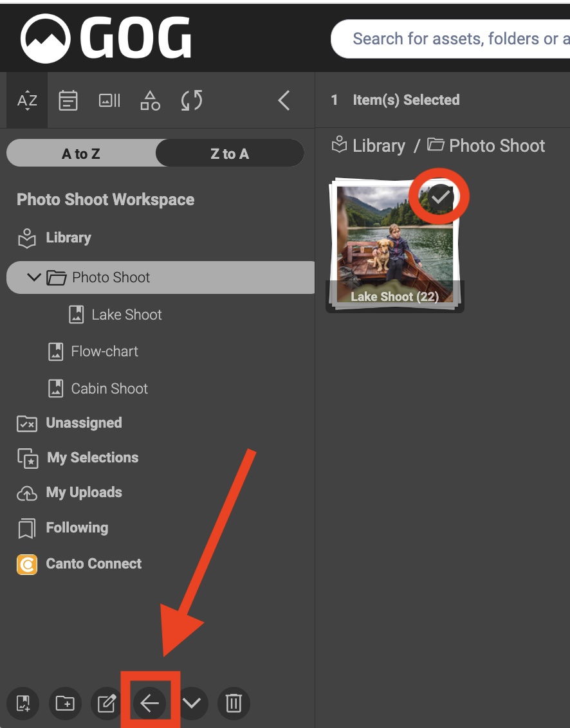Click the 1 Item(s) Selected text
The height and width of the screenshot is (728, 570).
point(395,100)
